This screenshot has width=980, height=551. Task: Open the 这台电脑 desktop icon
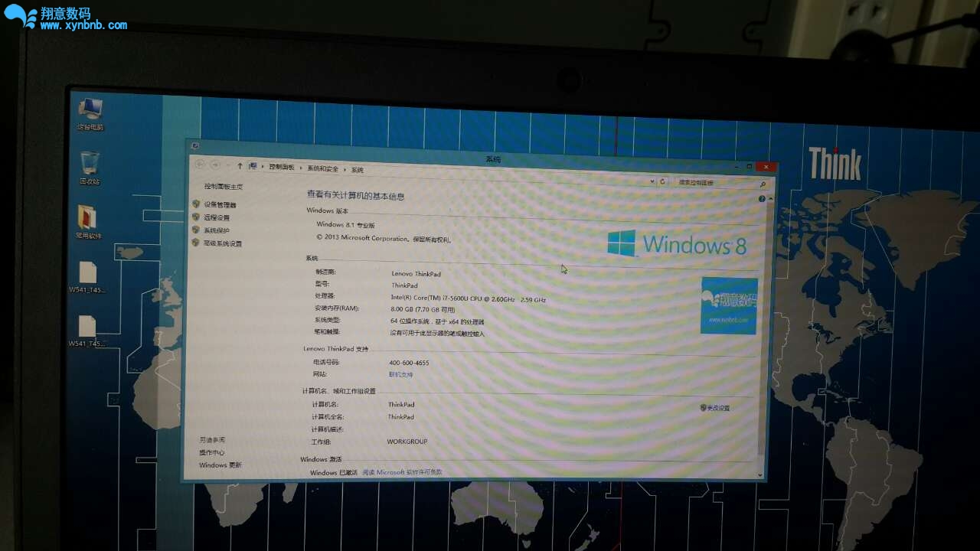[90, 112]
